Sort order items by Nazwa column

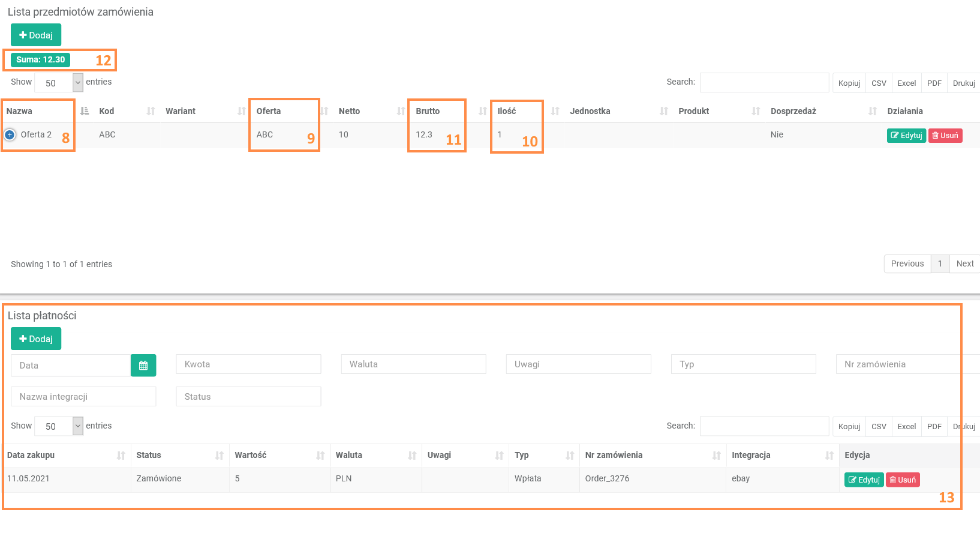(x=19, y=111)
